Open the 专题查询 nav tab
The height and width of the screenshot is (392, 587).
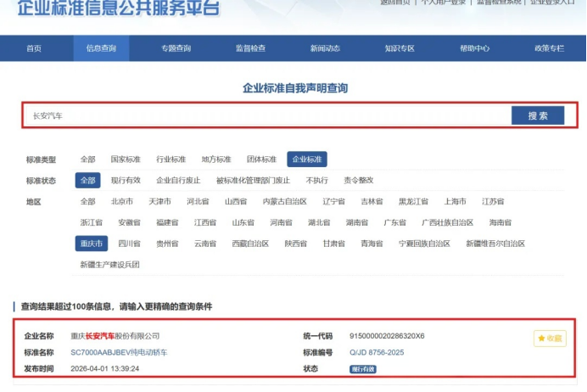[x=176, y=48]
